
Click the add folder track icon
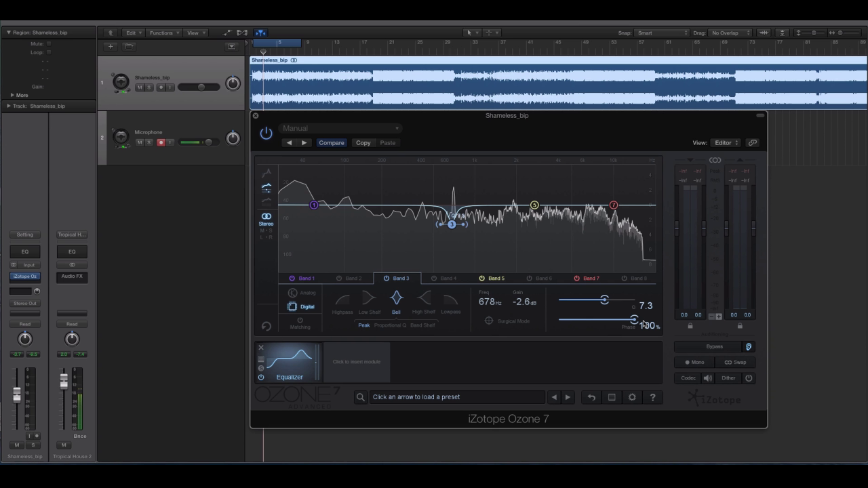coord(129,46)
